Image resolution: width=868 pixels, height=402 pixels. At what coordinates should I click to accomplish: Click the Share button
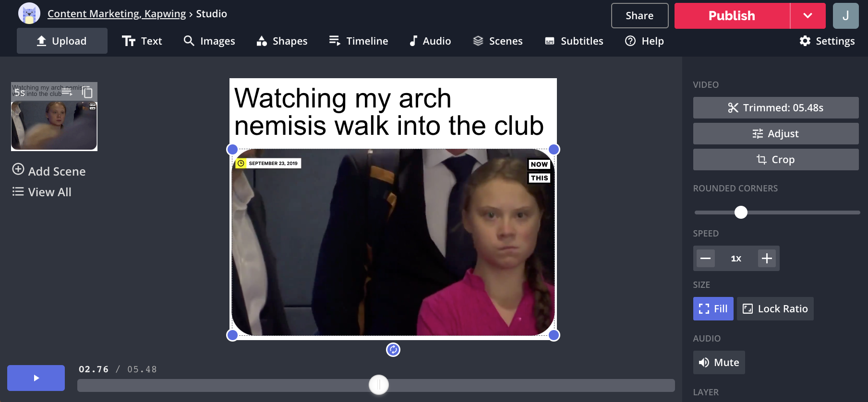click(639, 16)
